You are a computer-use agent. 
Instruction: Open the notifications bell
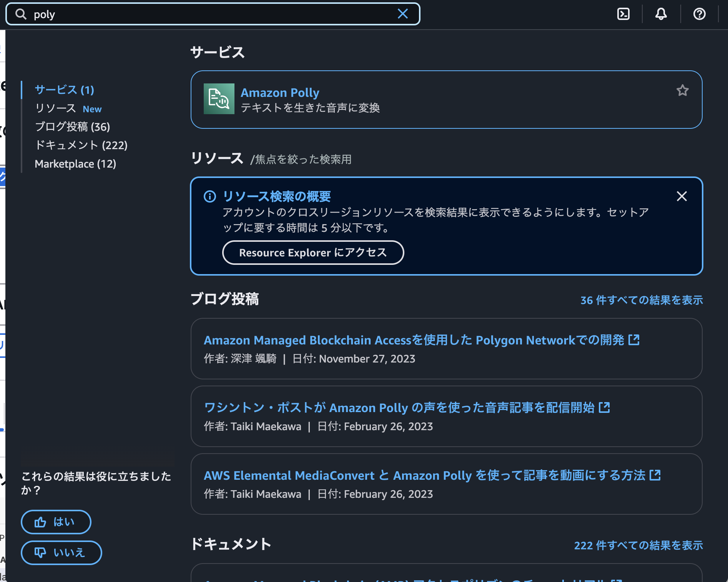(661, 14)
